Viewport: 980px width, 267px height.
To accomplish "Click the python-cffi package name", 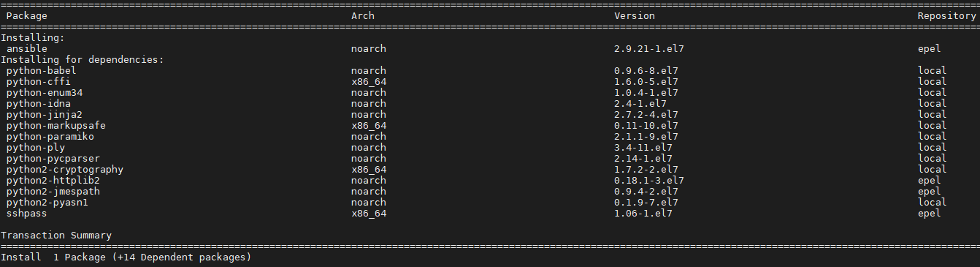I will (x=39, y=82).
